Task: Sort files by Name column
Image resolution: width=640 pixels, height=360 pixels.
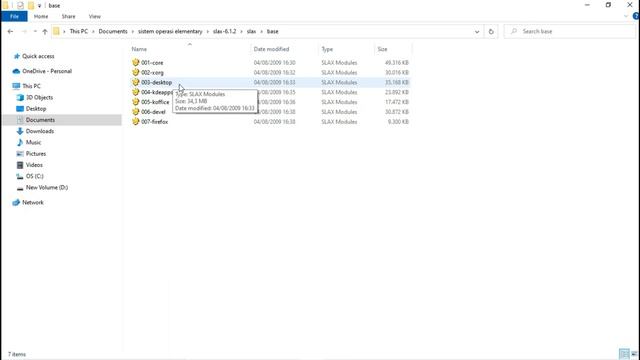Action: [139, 49]
